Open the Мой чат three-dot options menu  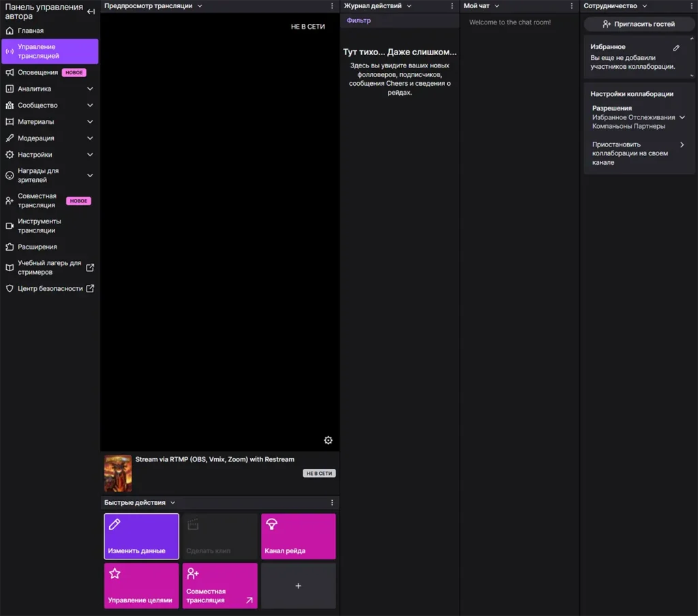[571, 6]
